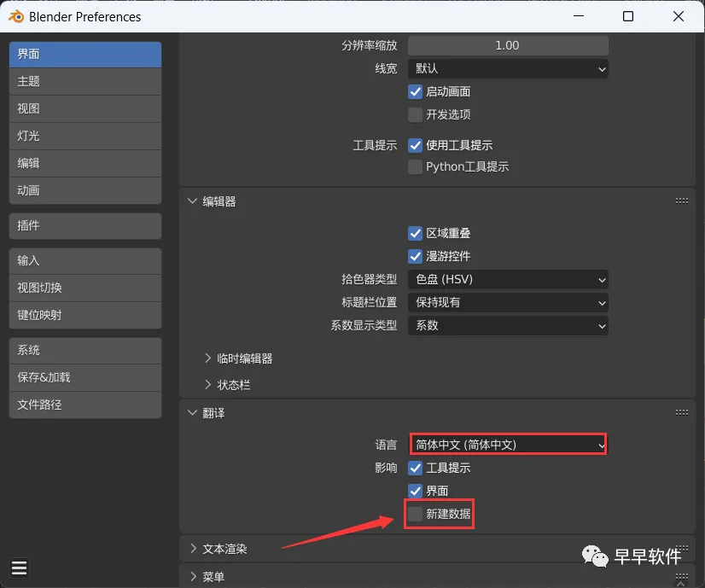Close the Blender Preferences window

679,16
